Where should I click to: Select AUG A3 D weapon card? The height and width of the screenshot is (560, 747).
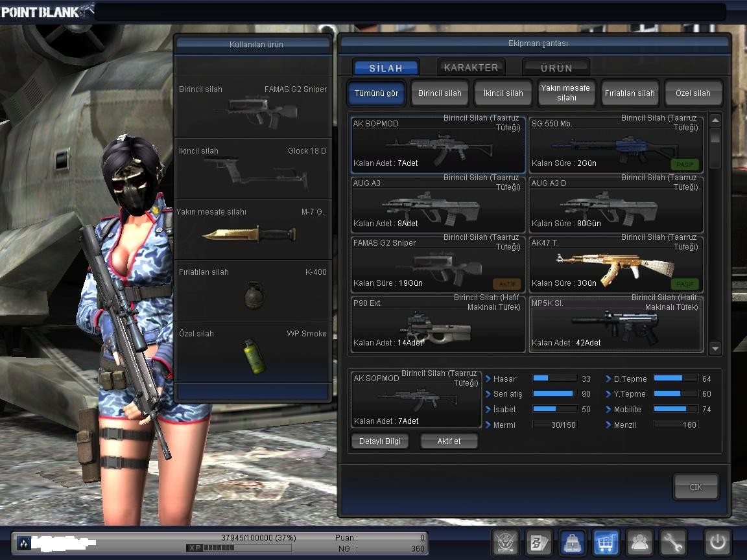click(616, 204)
